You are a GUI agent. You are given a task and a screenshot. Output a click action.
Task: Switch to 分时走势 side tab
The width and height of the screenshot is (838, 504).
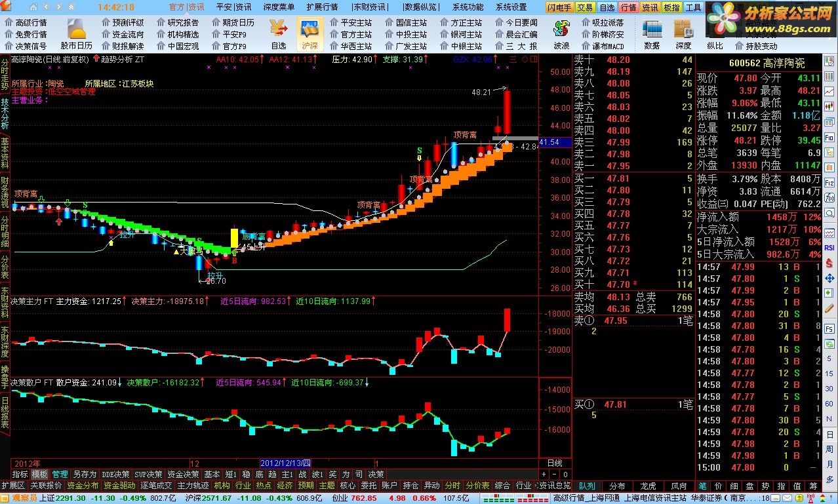[x=5, y=74]
